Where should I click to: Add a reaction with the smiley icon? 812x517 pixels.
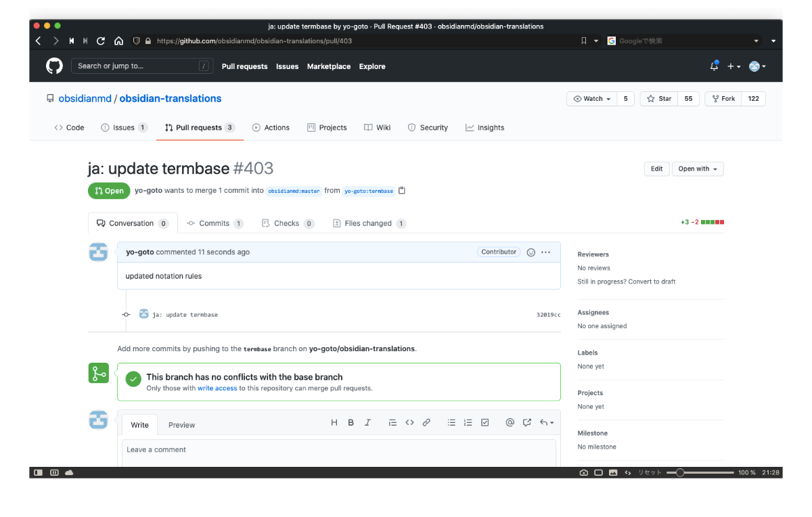tap(531, 252)
